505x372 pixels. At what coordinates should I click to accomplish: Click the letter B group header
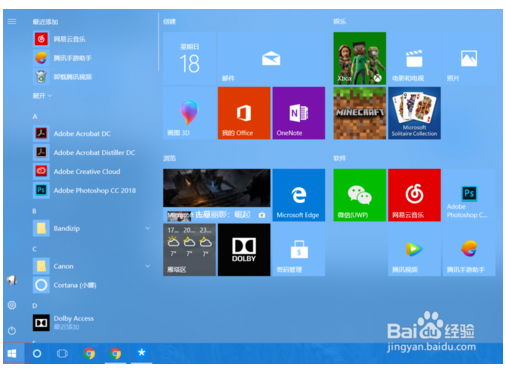pos(34,211)
